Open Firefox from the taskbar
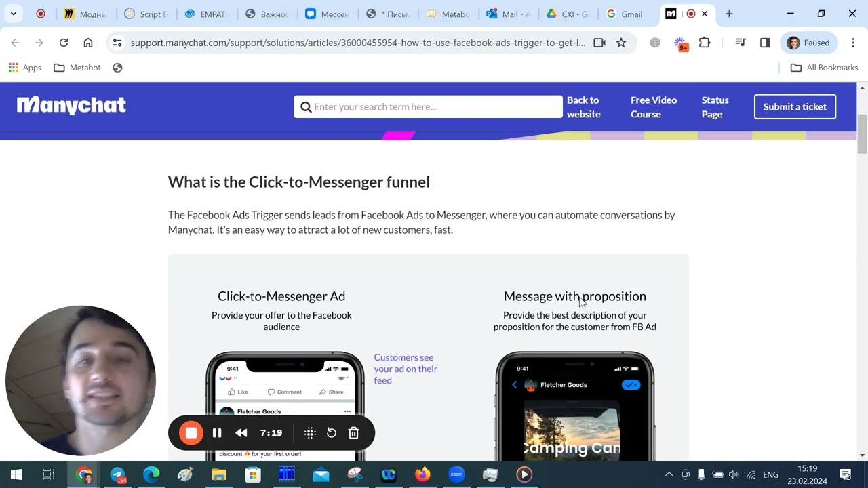 coord(422,474)
